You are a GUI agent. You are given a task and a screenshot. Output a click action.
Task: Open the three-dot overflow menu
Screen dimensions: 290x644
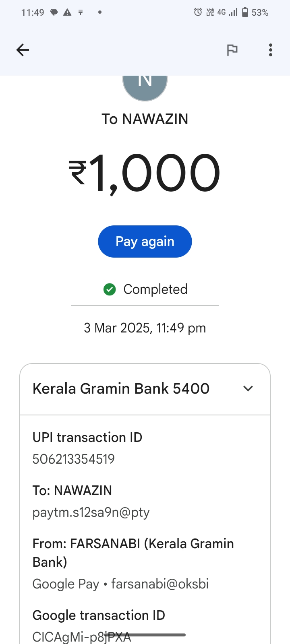click(271, 50)
